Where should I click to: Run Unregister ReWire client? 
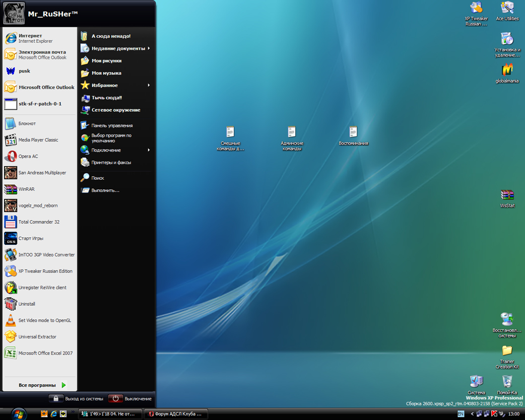[39, 288]
